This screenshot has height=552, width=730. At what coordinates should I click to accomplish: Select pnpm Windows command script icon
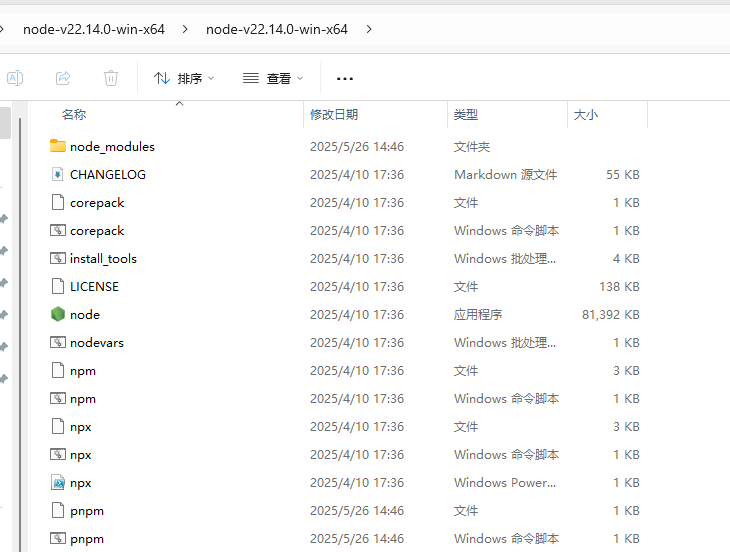[58, 538]
